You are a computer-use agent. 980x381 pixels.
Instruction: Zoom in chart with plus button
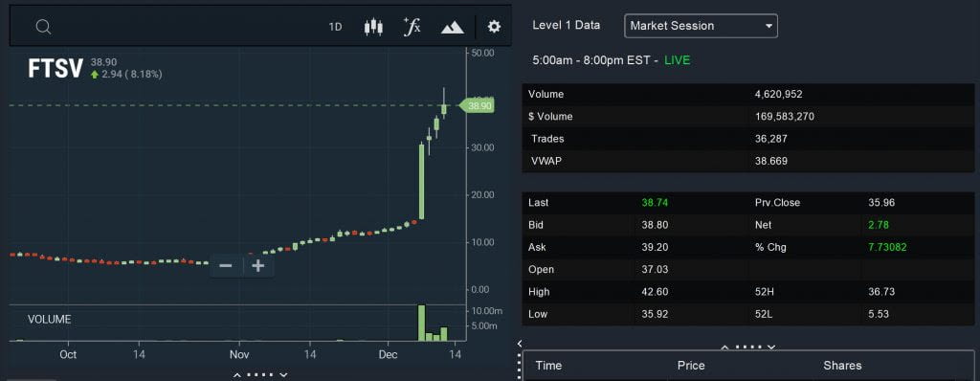tap(258, 266)
